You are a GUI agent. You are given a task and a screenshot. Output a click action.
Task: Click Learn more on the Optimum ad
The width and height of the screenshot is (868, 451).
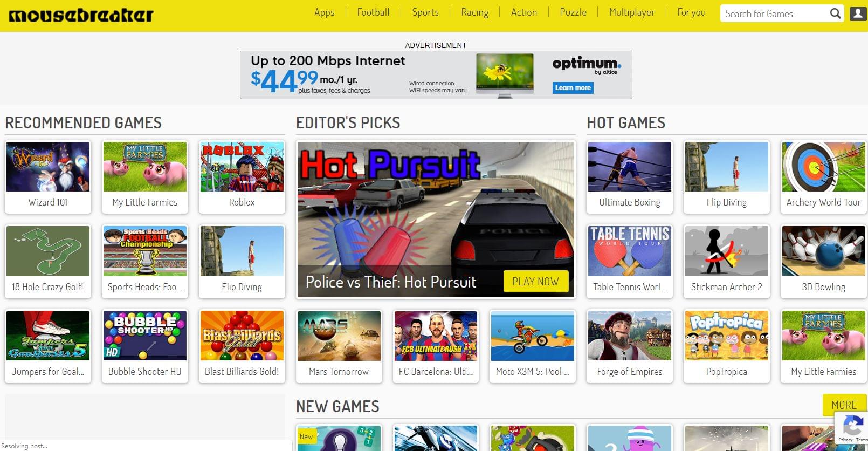(573, 88)
